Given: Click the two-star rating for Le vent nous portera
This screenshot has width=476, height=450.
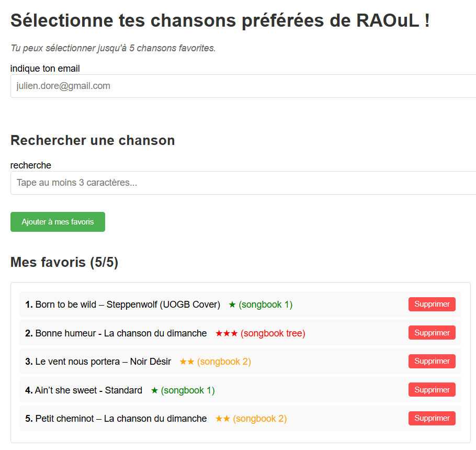Looking at the screenshot, I should pyautogui.click(x=188, y=361).
